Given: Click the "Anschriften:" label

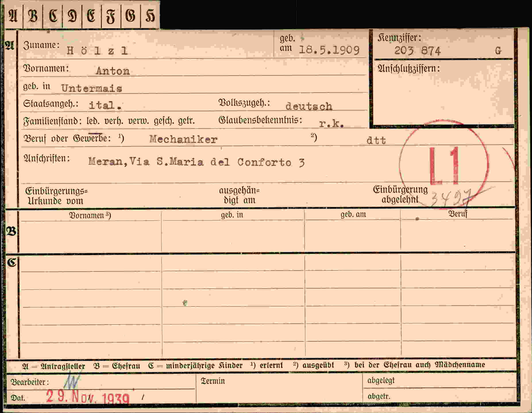Looking at the screenshot, I should click(x=46, y=158).
